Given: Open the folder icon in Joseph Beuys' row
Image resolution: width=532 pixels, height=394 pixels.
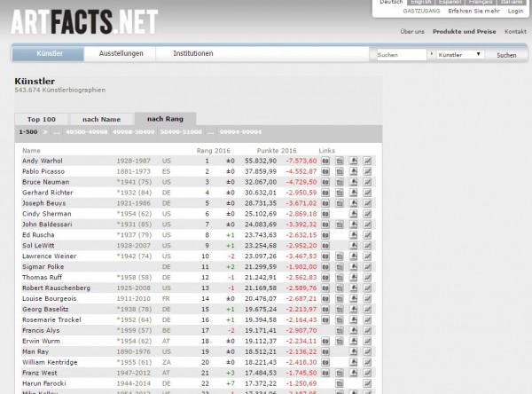Looking at the screenshot, I should pyautogui.click(x=340, y=203).
